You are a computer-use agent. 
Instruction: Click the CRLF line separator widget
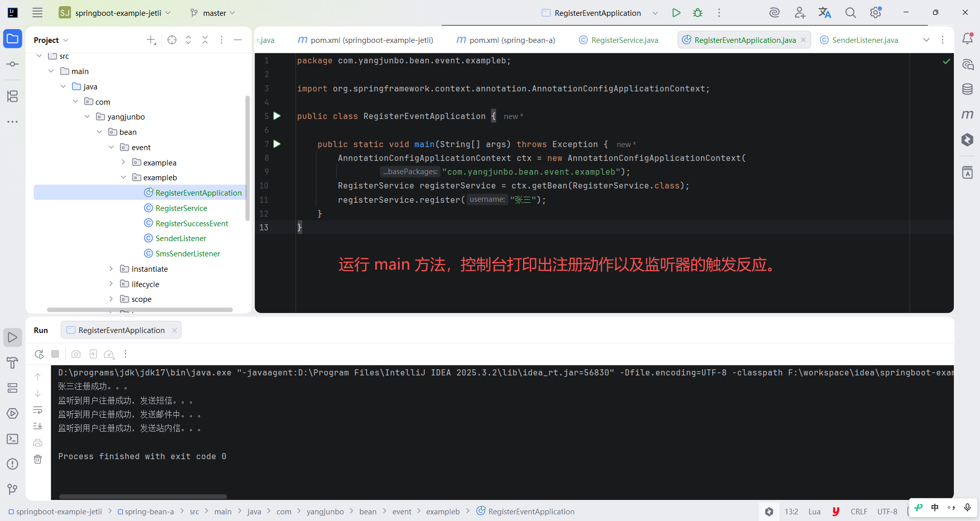pos(859,511)
